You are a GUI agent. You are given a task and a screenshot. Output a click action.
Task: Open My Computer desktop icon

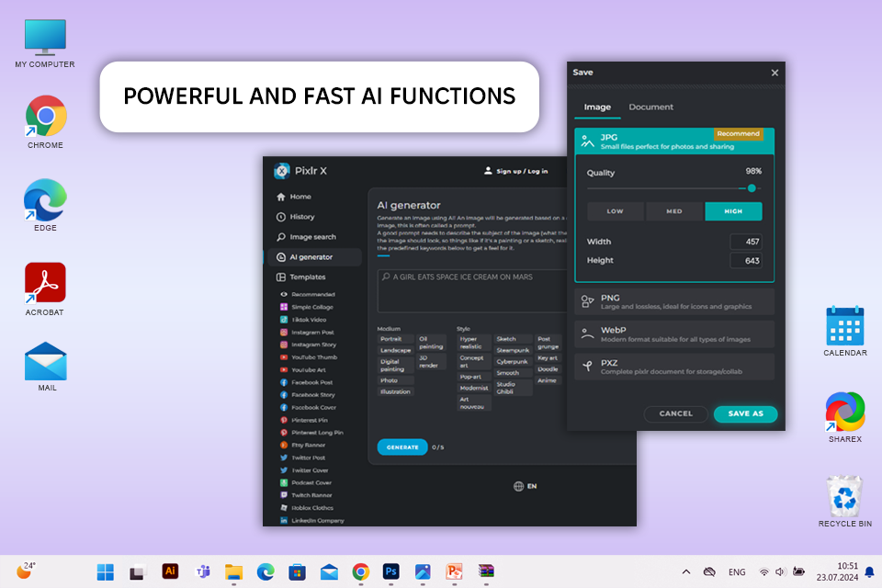coord(45,43)
